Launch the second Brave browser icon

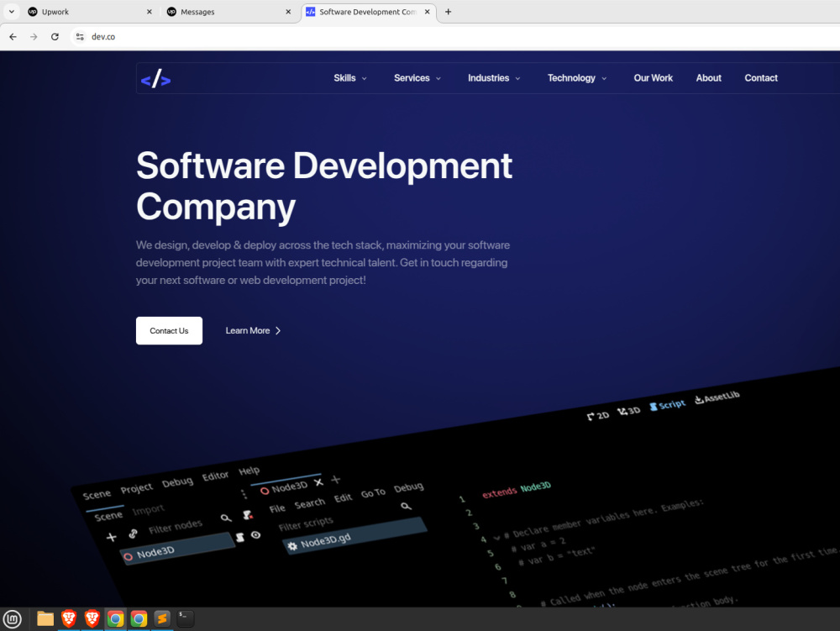point(92,619)
